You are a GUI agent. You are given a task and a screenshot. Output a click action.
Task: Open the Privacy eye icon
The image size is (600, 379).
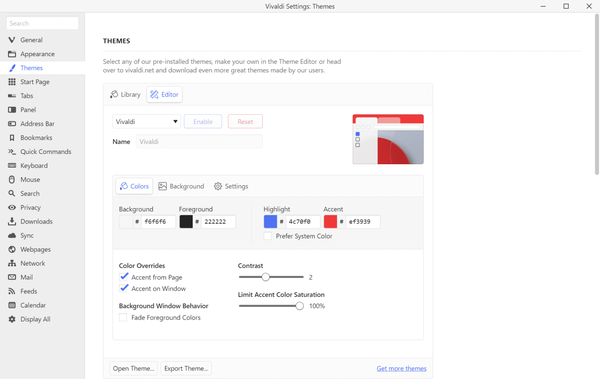12,207
